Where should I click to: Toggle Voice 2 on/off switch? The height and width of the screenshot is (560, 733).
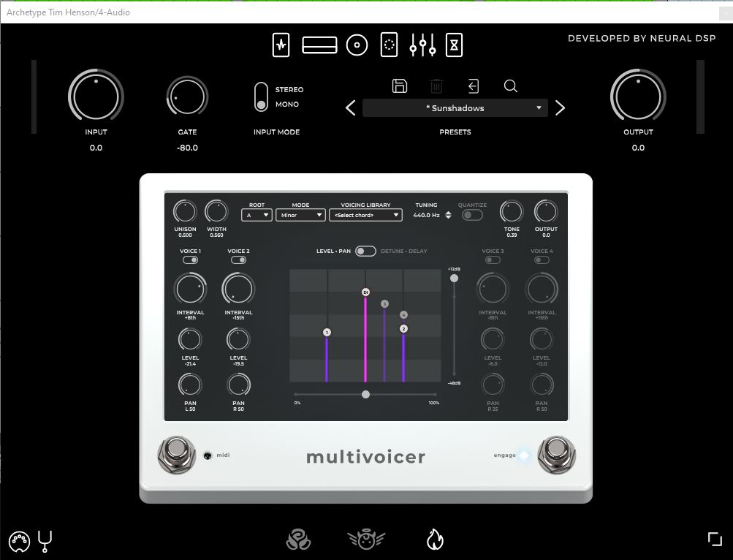(x=238, y=260)
